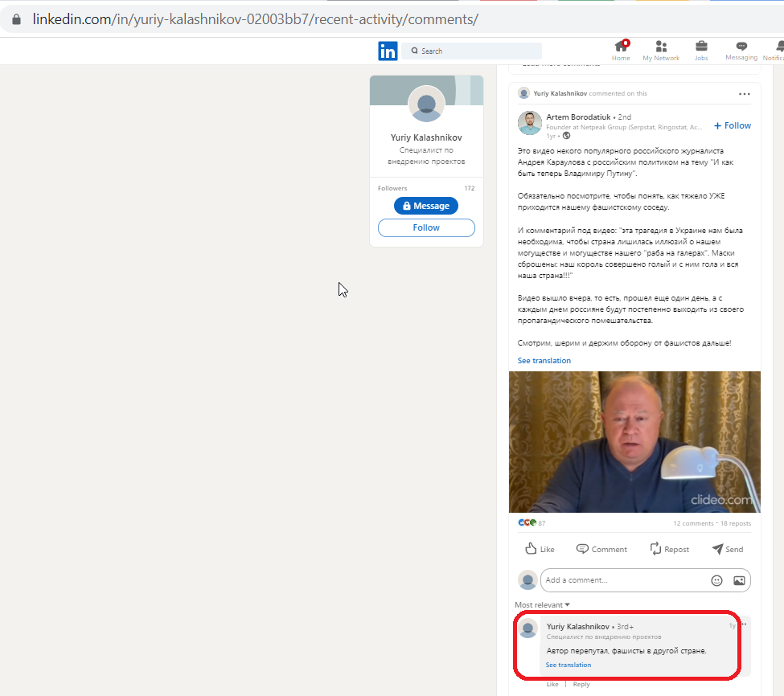The width and height of the screenshot is (784, 696).
Task: Open three-dot menu on Yuriy's comment
Action: pyautogui.click(x=744, y=624)
